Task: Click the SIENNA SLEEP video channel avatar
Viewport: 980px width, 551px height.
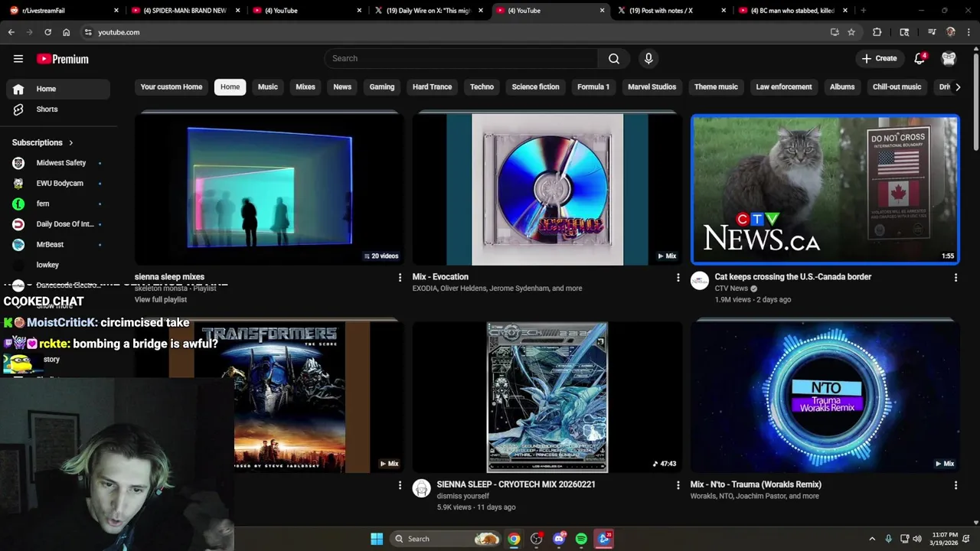Action: coord(422,488)
